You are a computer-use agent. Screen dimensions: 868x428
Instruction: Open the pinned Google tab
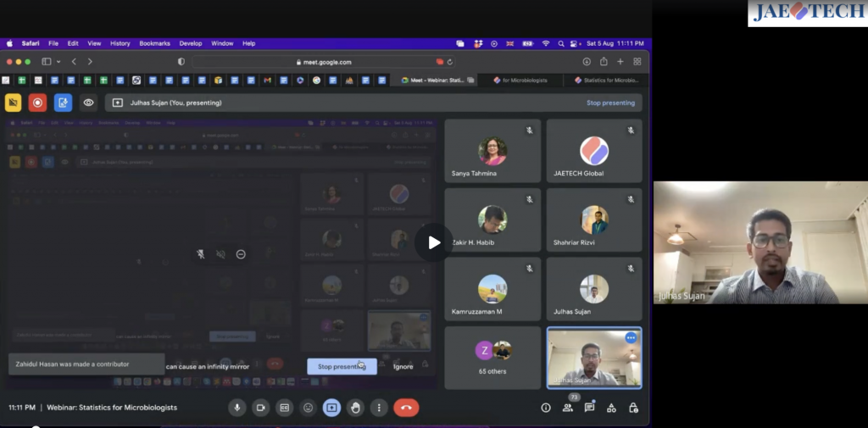point(317,81)
